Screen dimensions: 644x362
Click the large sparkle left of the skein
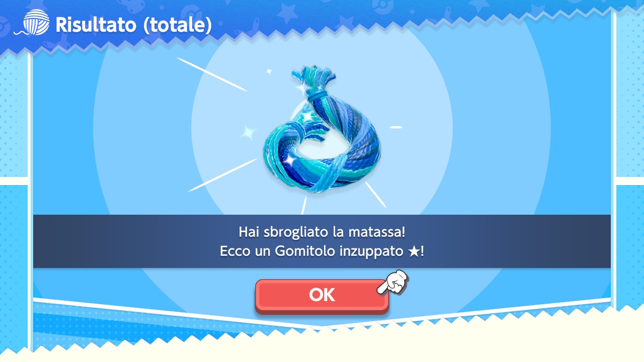click(x=248, y=132)
